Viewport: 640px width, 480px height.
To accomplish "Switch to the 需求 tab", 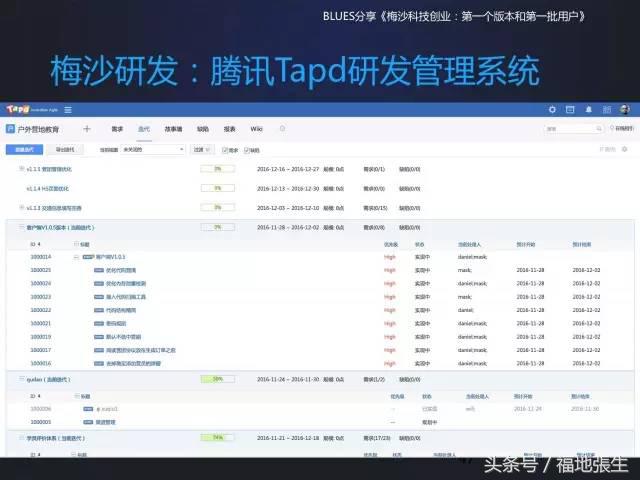I will click(117, 129).
